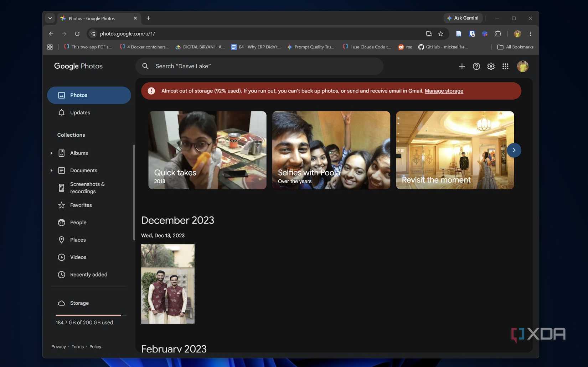Go back to the previous page

point(51,34)
